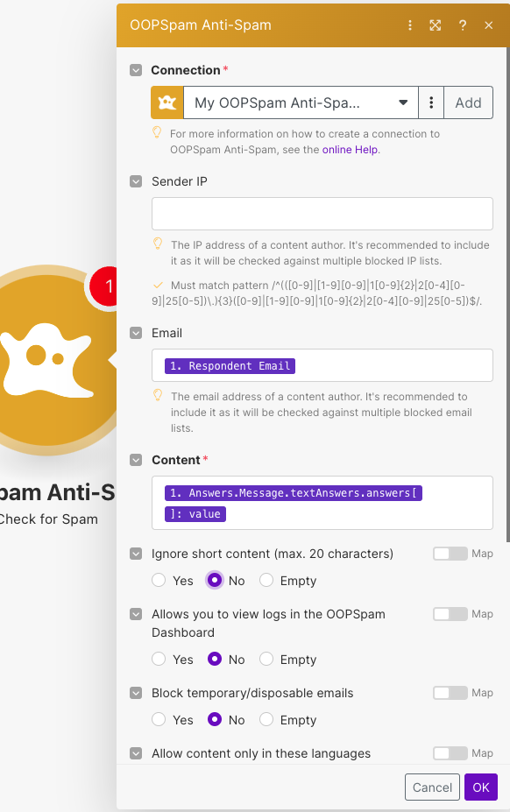The width and height of the screenshot is (510, 812).
Task: Close the OOPSpam Anti-Spam dialog
Action: click(488, 25)
